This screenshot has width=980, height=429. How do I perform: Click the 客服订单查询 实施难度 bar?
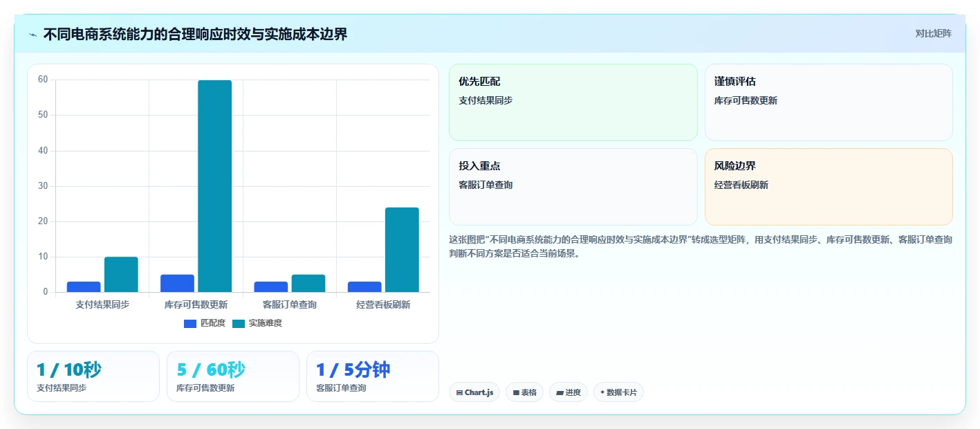(308, 284)
